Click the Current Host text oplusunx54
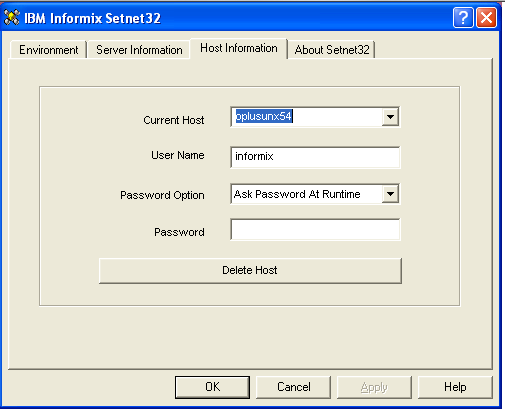505x411 pixels. pos(264,116)
